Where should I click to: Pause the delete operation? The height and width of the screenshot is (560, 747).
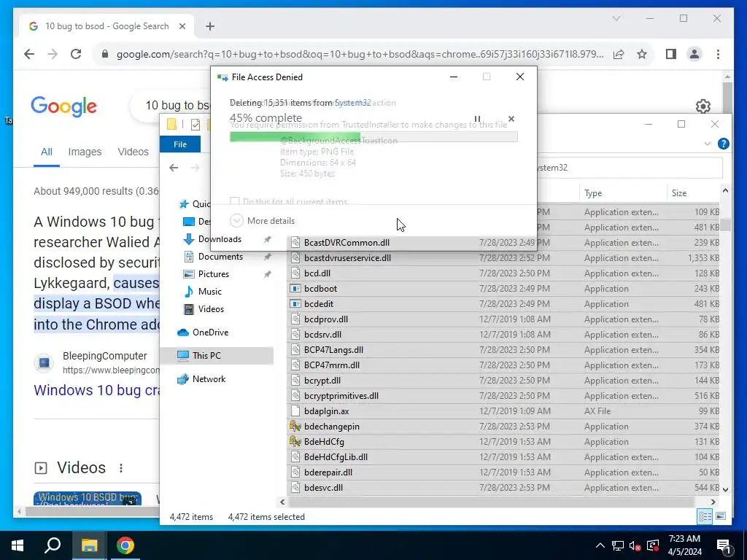coord(477,119)
